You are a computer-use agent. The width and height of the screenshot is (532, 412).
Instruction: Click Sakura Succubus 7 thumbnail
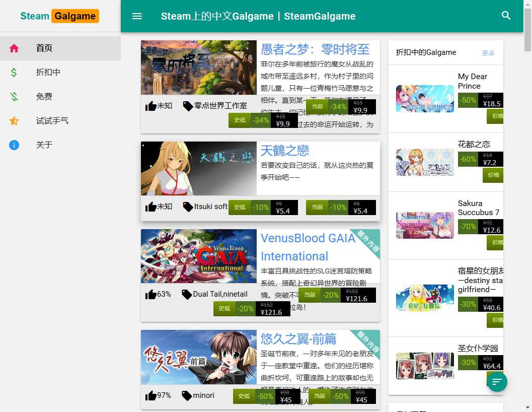tap(425, 225)
